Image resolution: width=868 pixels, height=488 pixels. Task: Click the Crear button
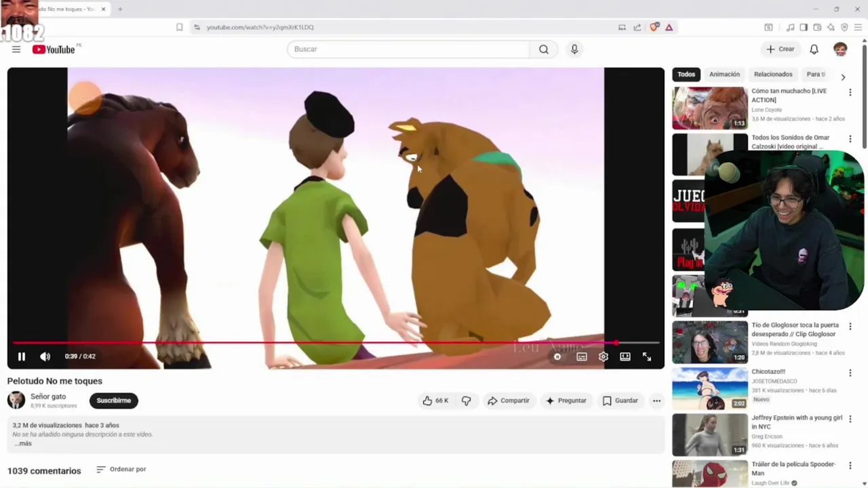point(781,49)
